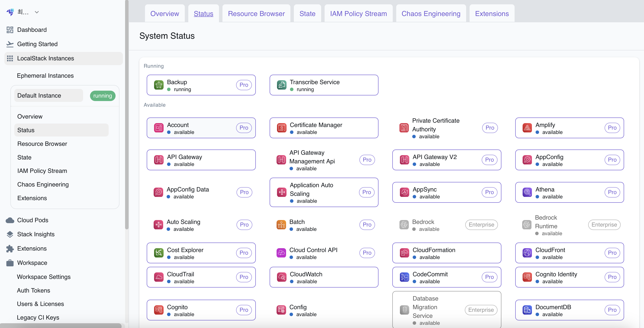Open Legacy CI Keys page
The width and height of the screenshot is (644, 328).
(x=38, y=317)
